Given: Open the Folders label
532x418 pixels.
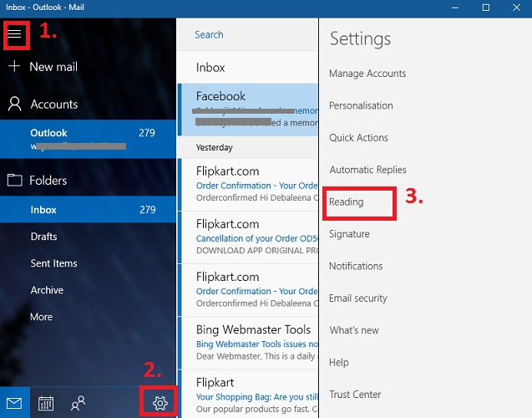Looking at the screenshot, I should click(x=48, y=181).
